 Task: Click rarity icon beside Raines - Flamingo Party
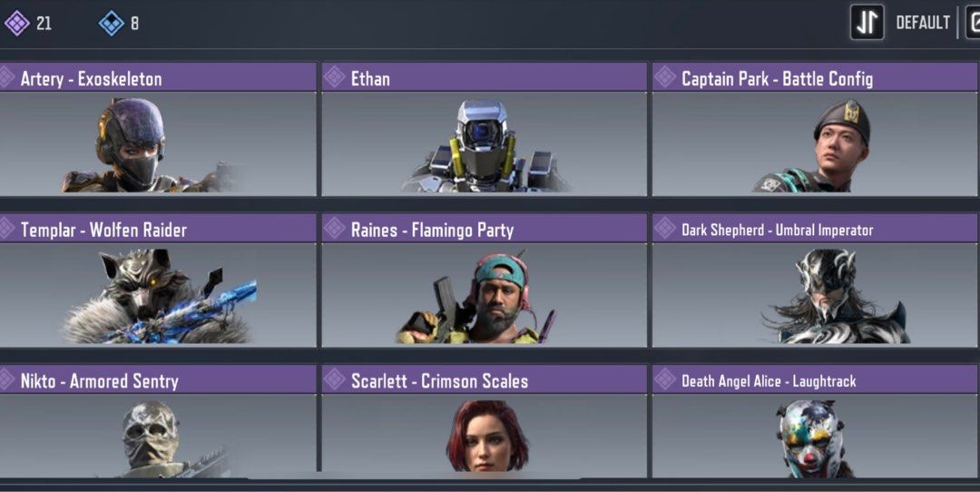334,228
